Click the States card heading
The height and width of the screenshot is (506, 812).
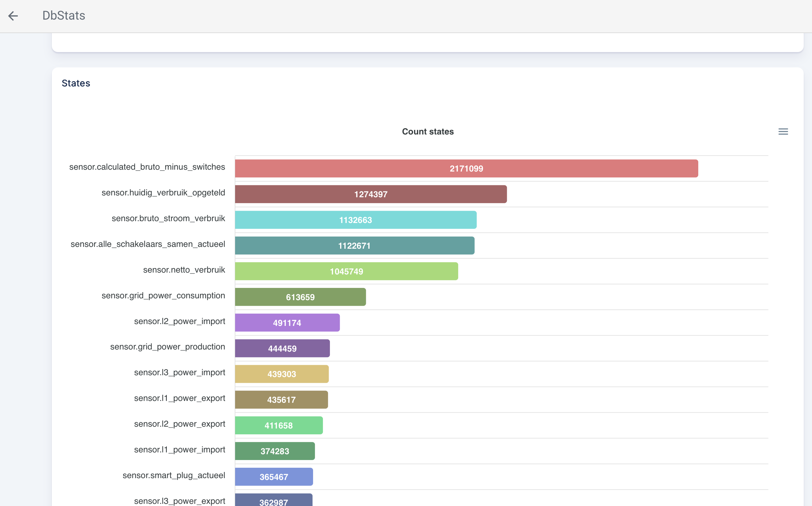[x=76, y=83]
